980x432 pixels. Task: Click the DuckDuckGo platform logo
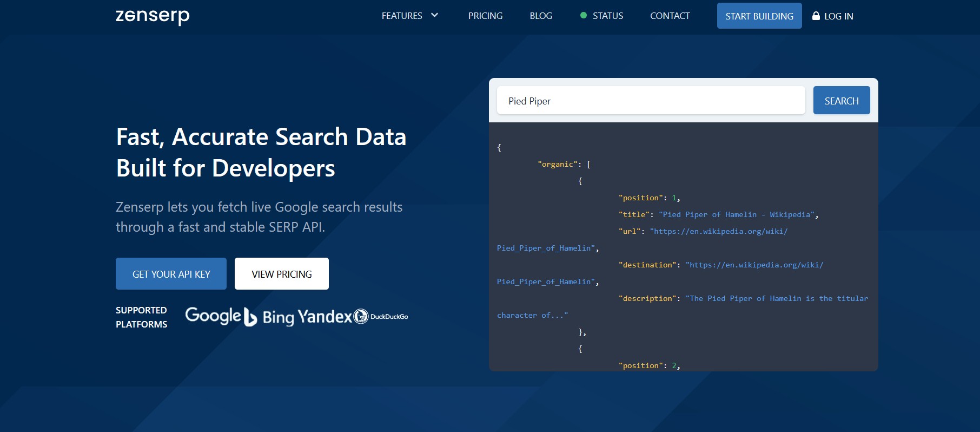click(381, 316)
